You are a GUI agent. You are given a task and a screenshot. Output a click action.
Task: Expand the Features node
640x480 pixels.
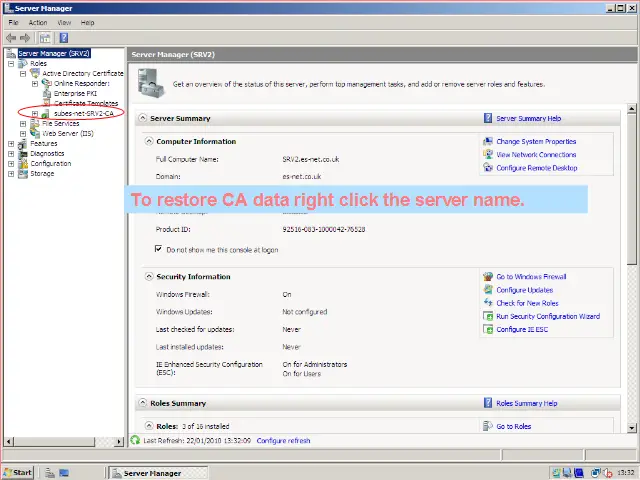11,144
